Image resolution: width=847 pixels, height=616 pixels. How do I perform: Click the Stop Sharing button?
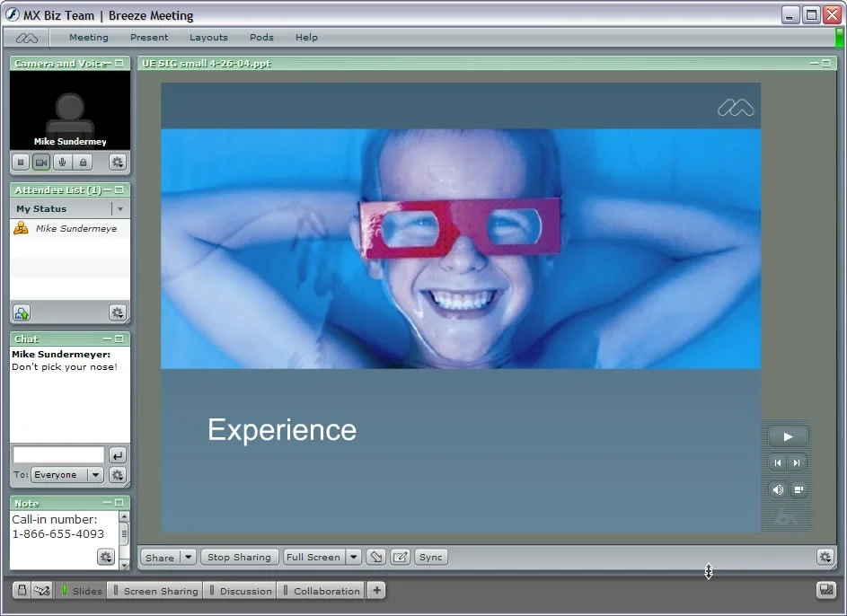pos(239,557)
